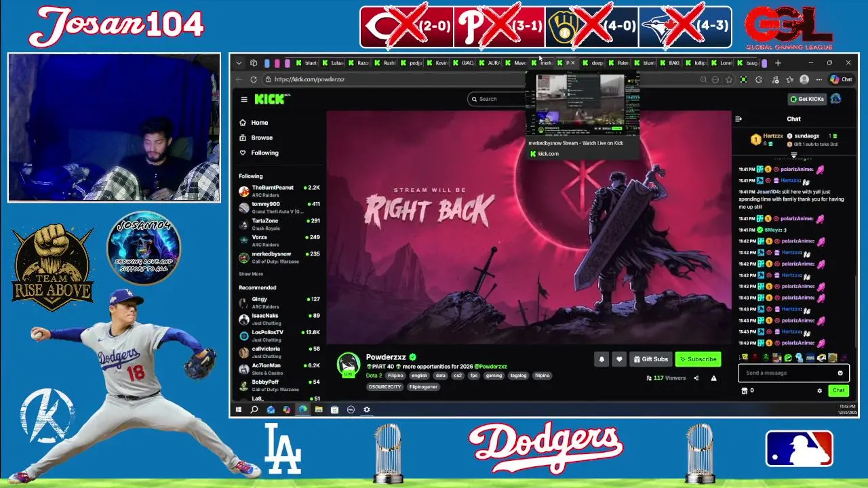Image resolution: width=868 pixels, height=488 pixels.
Task: Open Following in Kick sidebar
Action: (258, 152)
